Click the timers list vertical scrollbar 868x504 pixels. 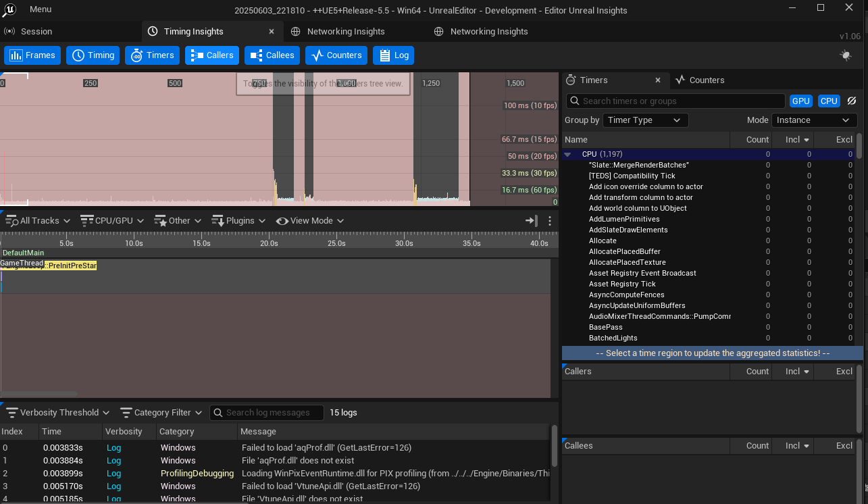tap(859, 145)
